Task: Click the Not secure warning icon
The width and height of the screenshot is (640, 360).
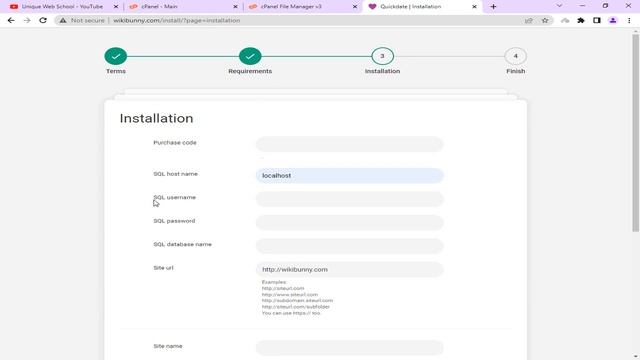Action: 62,20
